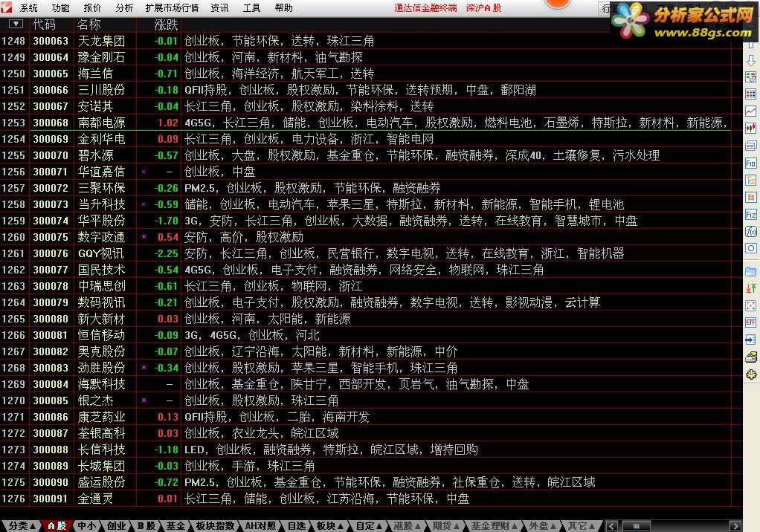Click horizontal scrollbar left arrow
This screenshot has width=760, height=532.
612,526
